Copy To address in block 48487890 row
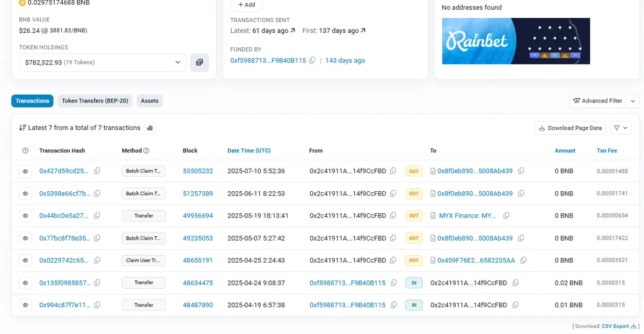644x334 pixels. click(515, 305)
